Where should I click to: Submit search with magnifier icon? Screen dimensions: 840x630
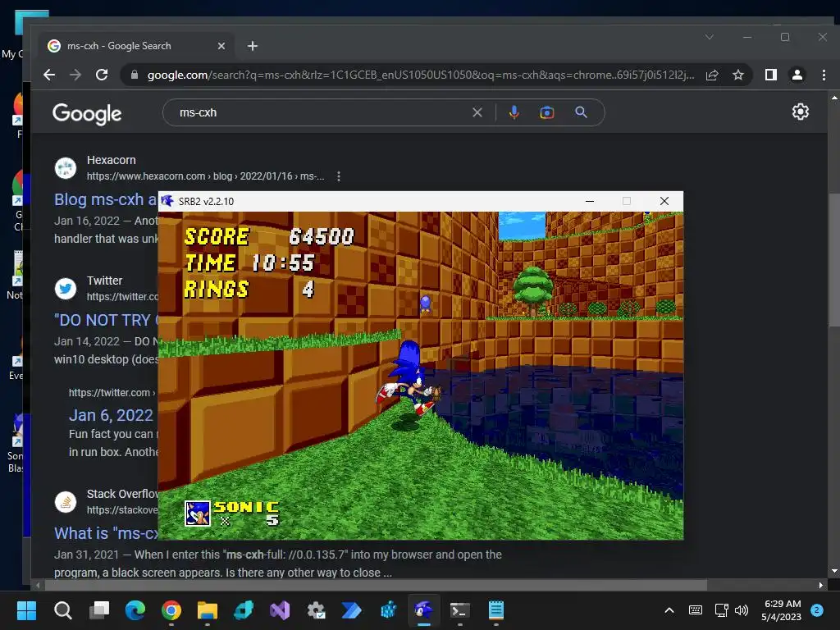click(582, 112)
